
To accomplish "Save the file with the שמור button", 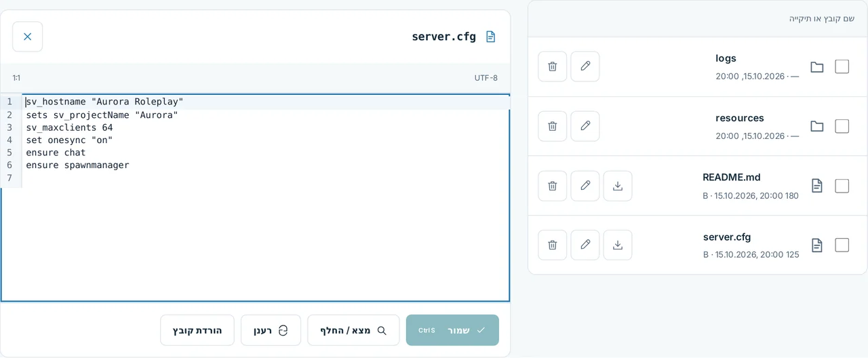I will [x=452, y=330].
